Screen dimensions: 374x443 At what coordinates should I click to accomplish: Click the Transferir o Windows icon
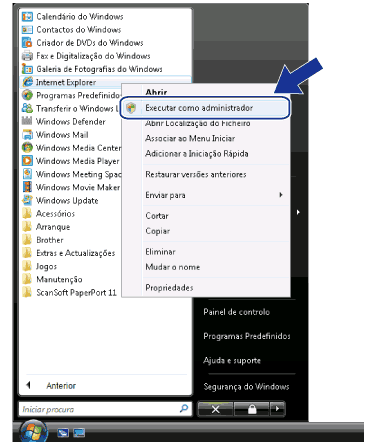(27, 108)
